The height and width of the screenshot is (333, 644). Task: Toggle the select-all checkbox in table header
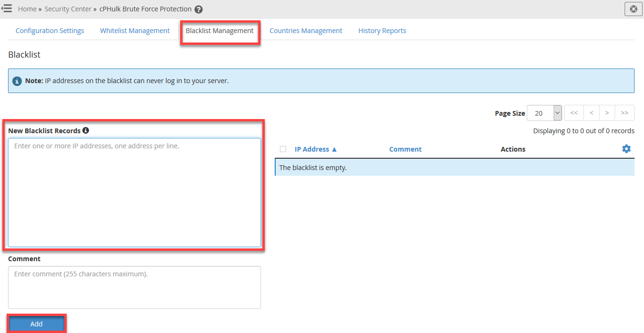(283, 149)
